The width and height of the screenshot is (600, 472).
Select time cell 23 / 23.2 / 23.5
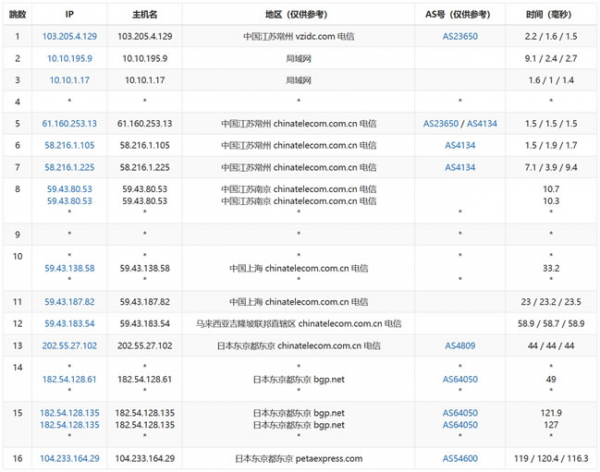(x=551, y=302)
